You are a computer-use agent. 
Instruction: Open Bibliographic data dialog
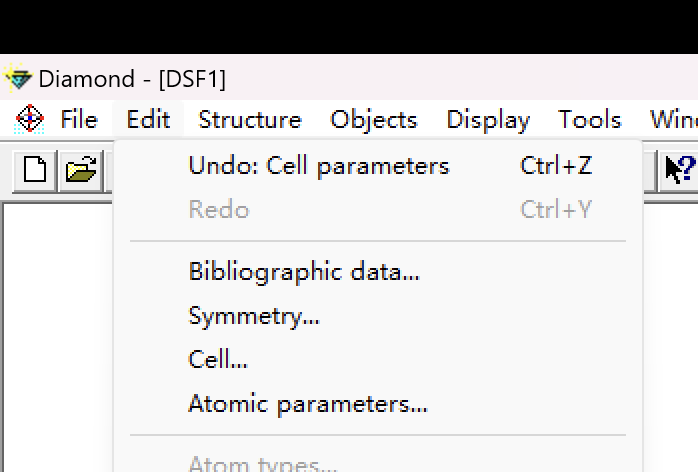pyautogui.click(x=303, y=271)
